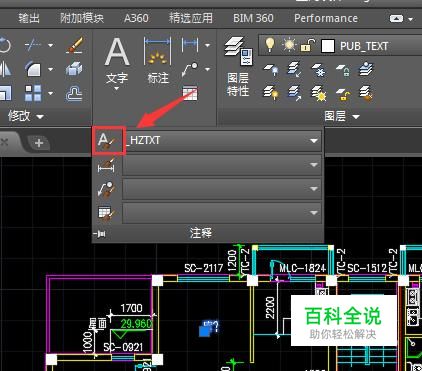422x371 pixels.
Task: Click the Match Layer icon
Action: (366, 93)
